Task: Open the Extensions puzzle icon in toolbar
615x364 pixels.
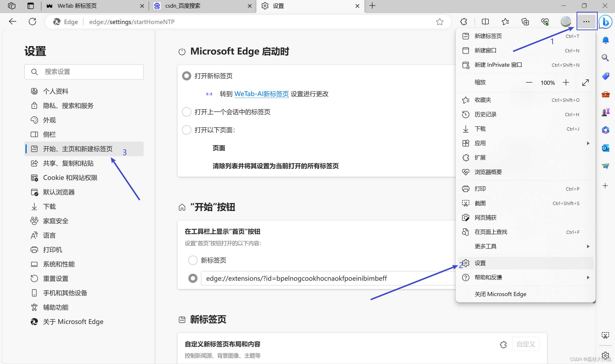Action: pyautogui.click(x=464, y=22)
